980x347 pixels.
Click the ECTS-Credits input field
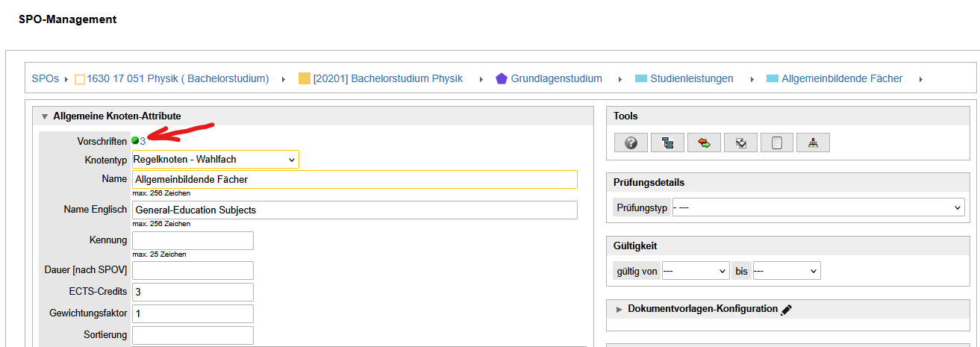[193, 292]
